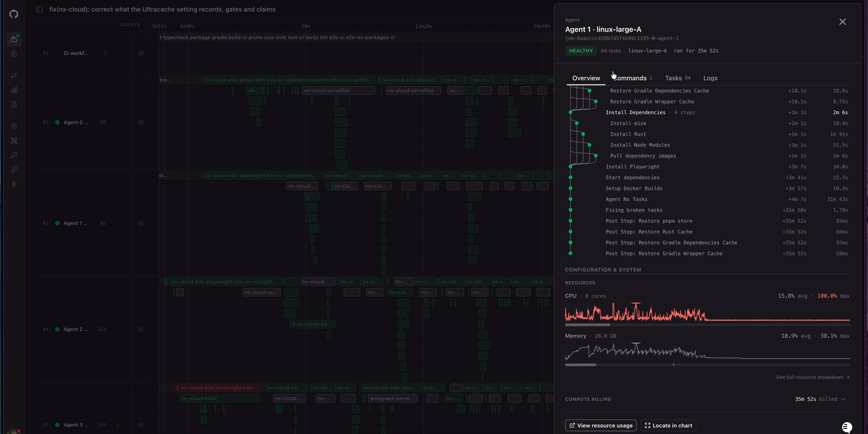The height and width of the screenshot is (434, 868).
Task: Switch to the Commands tab
Action: click(x=632, y=78)
